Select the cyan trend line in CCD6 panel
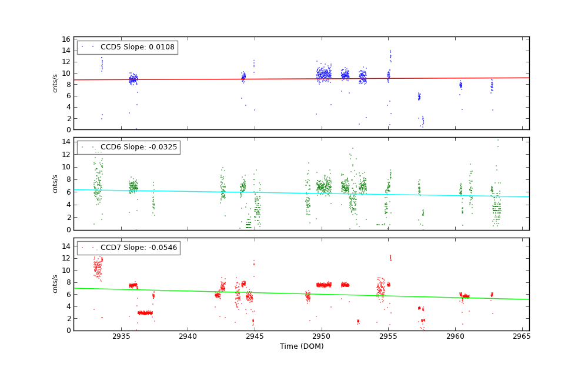This screenshot has height=367, width=588. [294, 193]
